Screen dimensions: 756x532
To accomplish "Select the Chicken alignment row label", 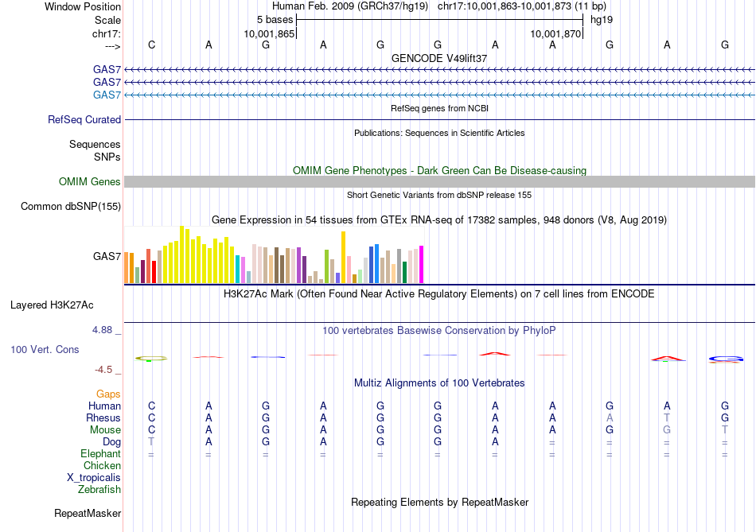I will tap(102, 465).
